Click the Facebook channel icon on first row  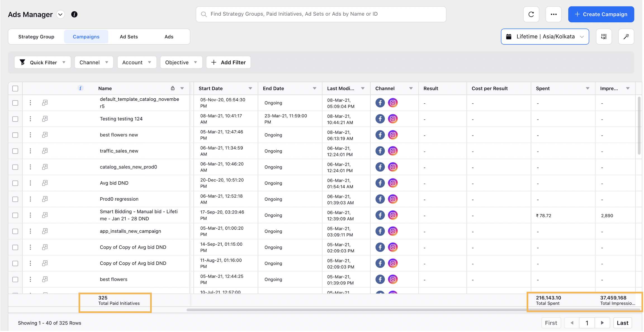click(x=380, y=103)
